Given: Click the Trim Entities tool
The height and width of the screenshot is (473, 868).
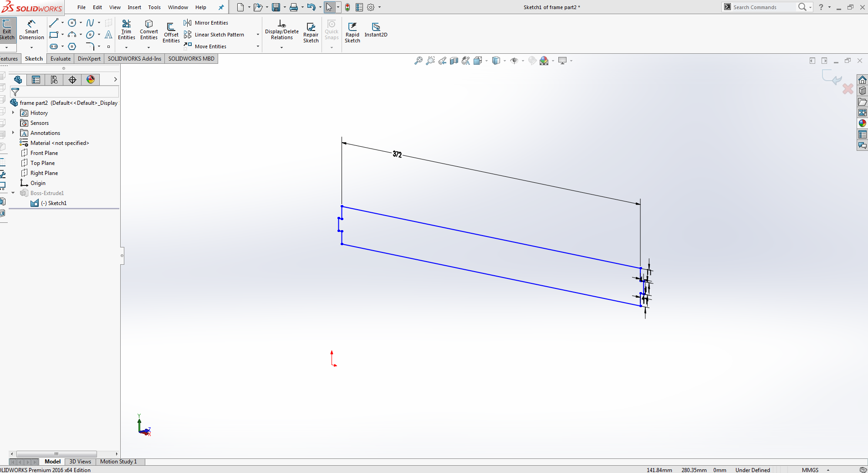Looking at the screenshot, I should pos(127,30).
